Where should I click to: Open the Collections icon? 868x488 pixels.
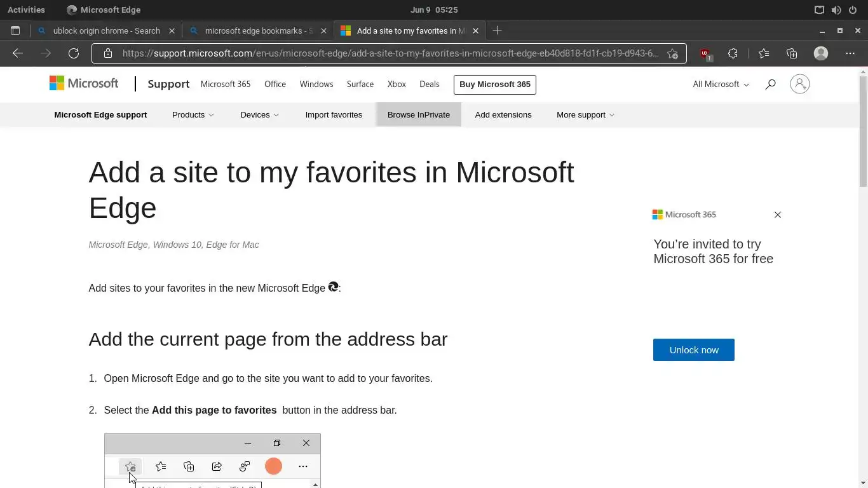click(792, 53)
